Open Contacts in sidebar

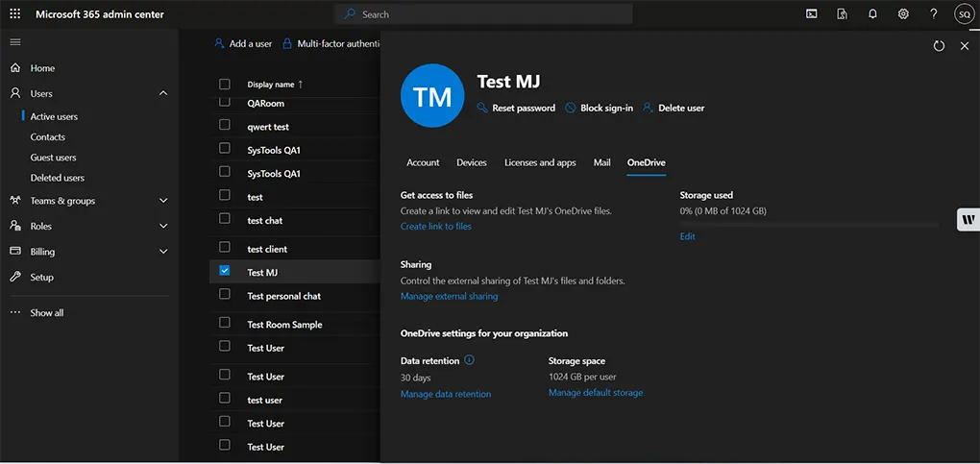[x=47, y=137]
